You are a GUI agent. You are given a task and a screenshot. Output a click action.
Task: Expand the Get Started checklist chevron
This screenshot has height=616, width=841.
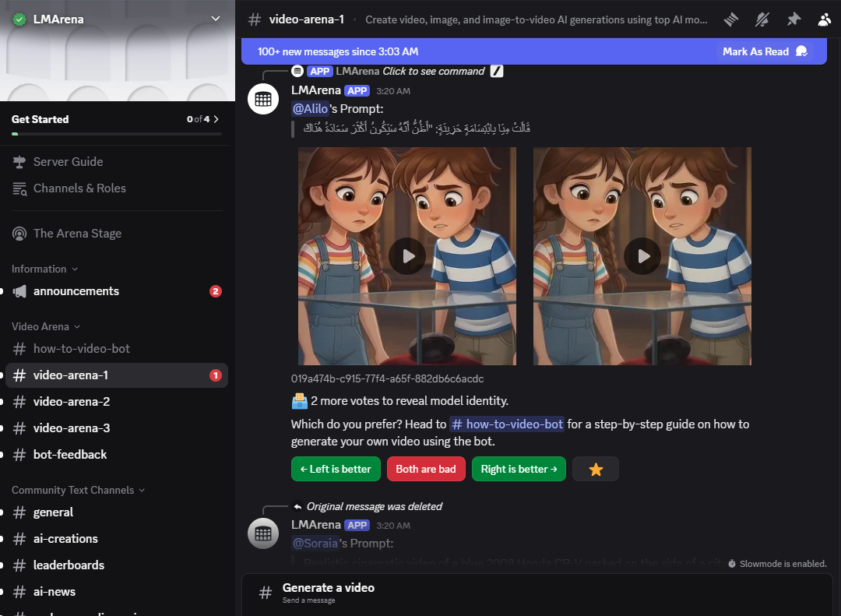[216, 119]
